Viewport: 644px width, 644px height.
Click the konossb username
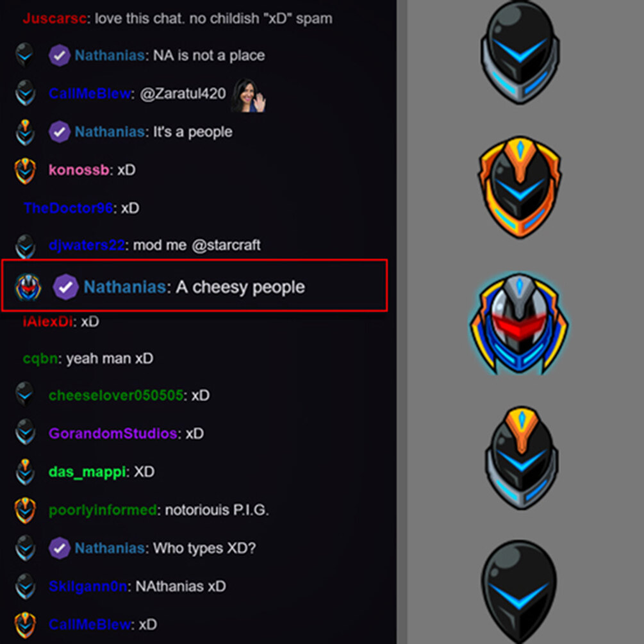pyautogui.click(x=79, y=170)
